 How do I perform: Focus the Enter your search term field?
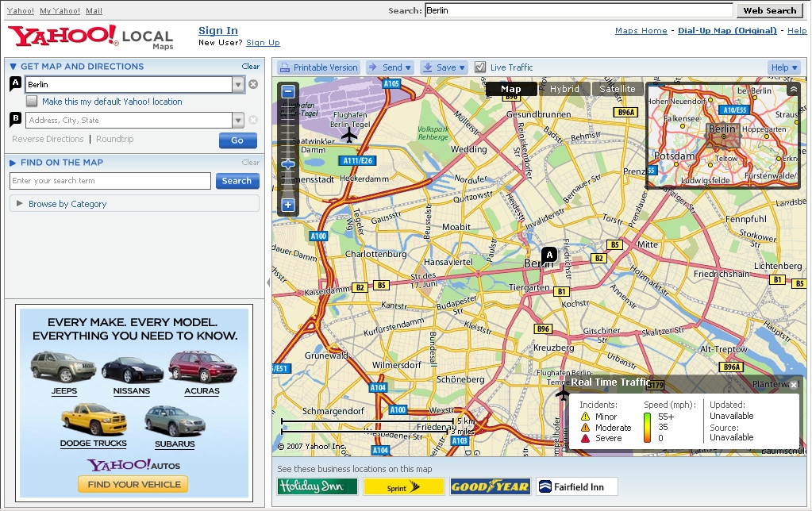[x=110, y=181]
